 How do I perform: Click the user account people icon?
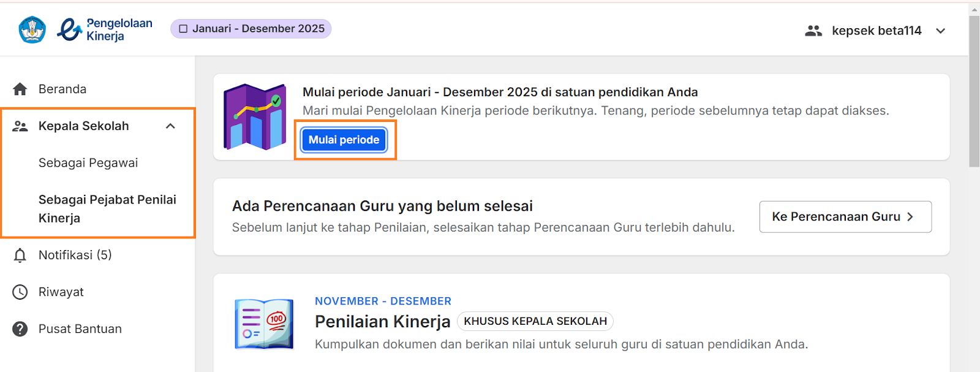point(813,31)
